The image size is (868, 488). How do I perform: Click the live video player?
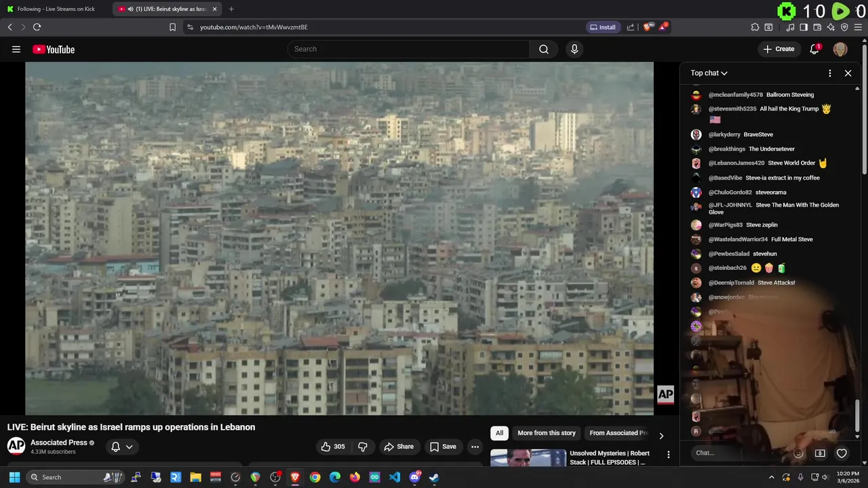pos(339,239)
